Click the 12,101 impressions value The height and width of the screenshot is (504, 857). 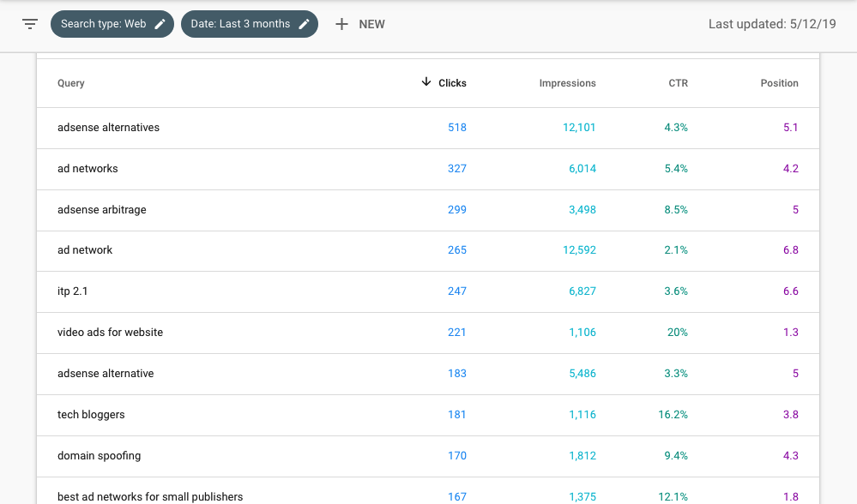tap(579, 127)
